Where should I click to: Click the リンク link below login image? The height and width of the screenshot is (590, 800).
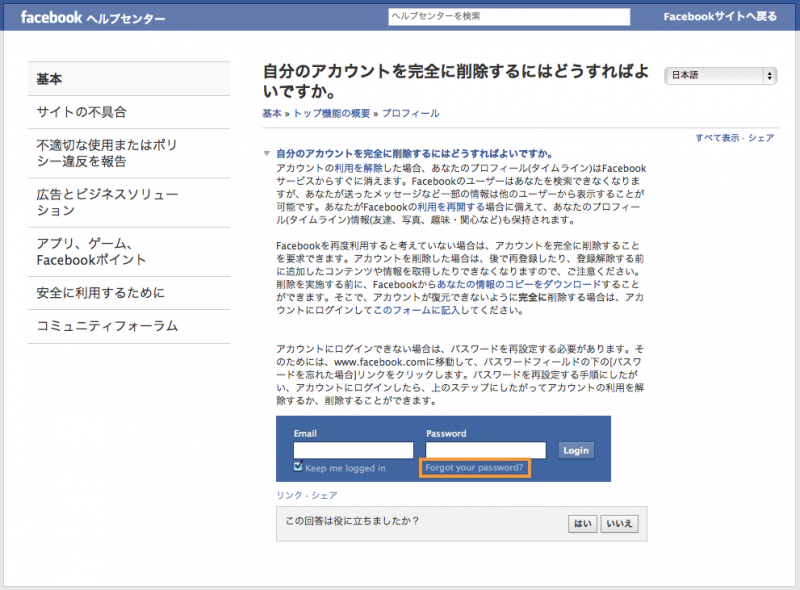click(289, 495)
